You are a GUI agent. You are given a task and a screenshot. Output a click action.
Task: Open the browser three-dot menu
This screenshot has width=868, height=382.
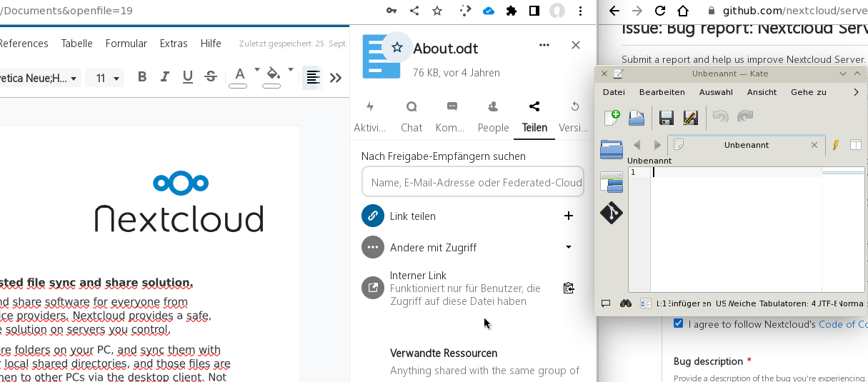[581, 11]
